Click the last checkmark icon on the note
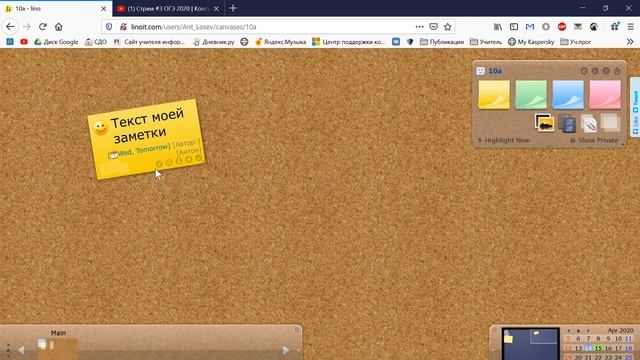 (198, 158)
